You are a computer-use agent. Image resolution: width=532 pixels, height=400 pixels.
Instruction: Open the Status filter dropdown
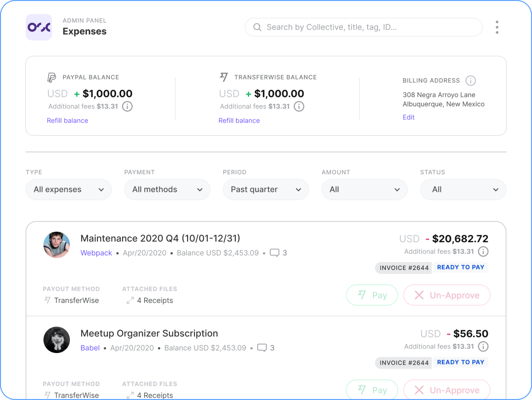[x=463, y=189]
